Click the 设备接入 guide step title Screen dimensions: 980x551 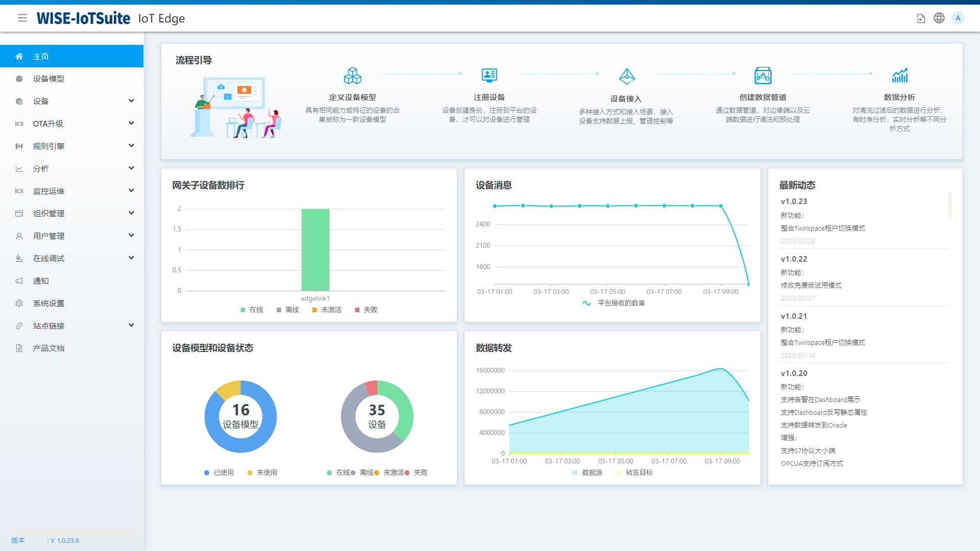click(626, 98)
